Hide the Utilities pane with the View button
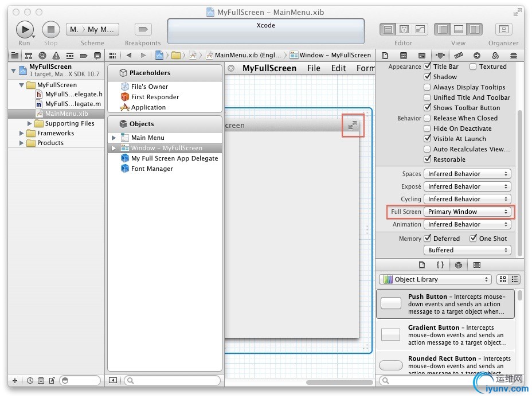 click(x=474, y=29)
